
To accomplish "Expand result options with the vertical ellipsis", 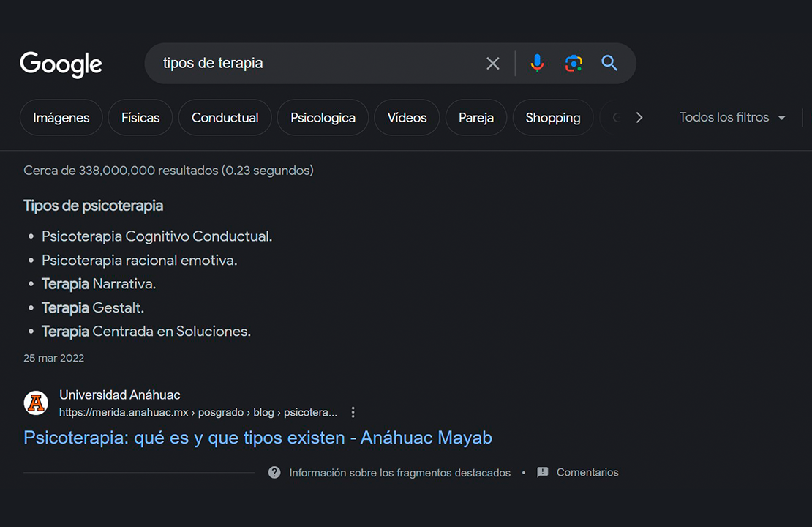I will click(x=353, y=412).
